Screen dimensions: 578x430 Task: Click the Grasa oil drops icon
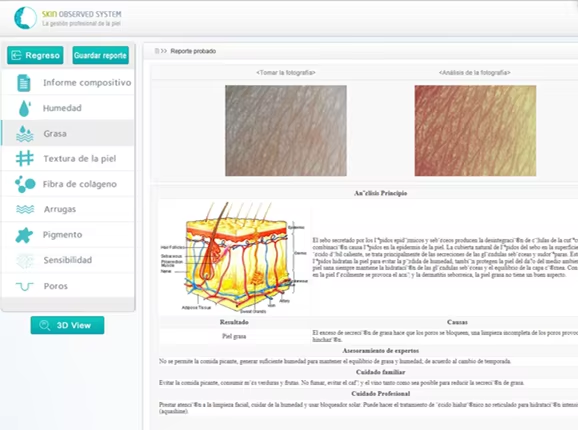tap(25, 134)
